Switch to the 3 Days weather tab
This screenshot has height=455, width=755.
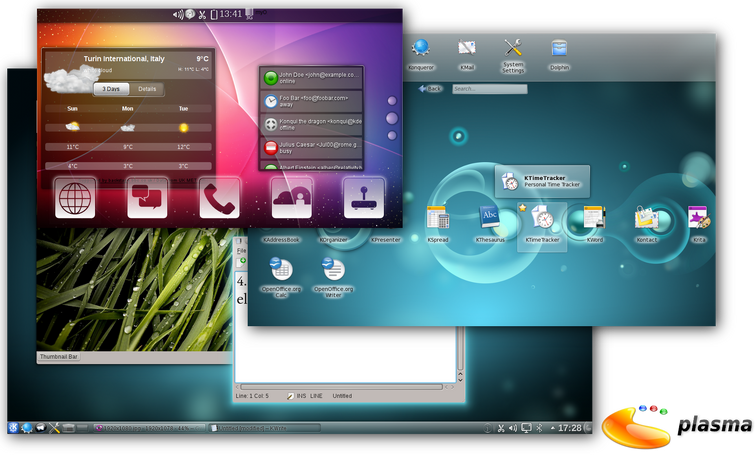pos(111,89)
